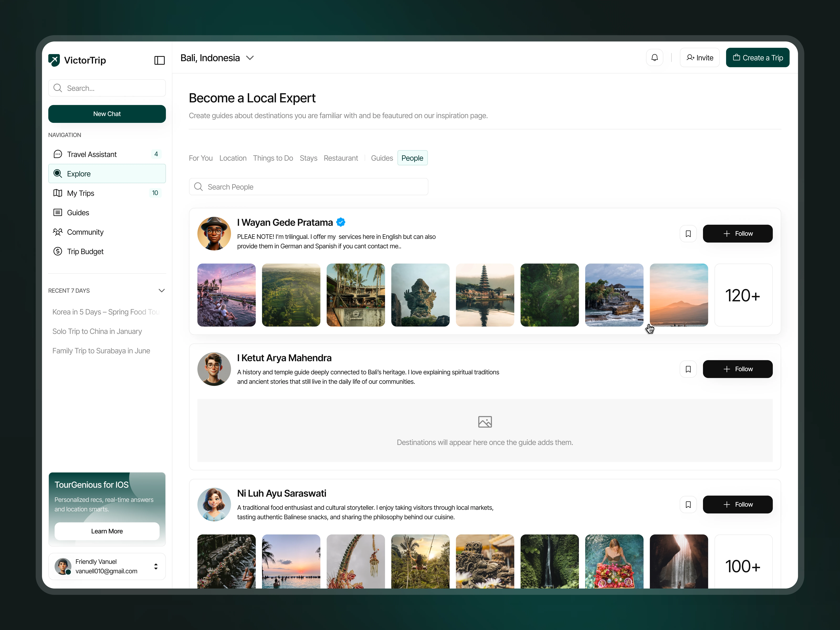Open Trip Budget in the sidebar
The width and height of the screenshot is (840, 630).
[x=107, y=251]
